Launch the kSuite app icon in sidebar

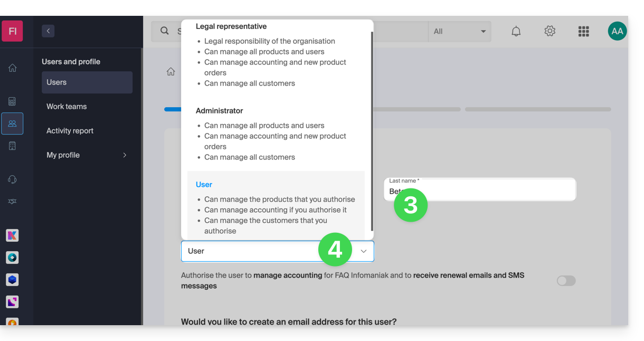coord(12,235)
